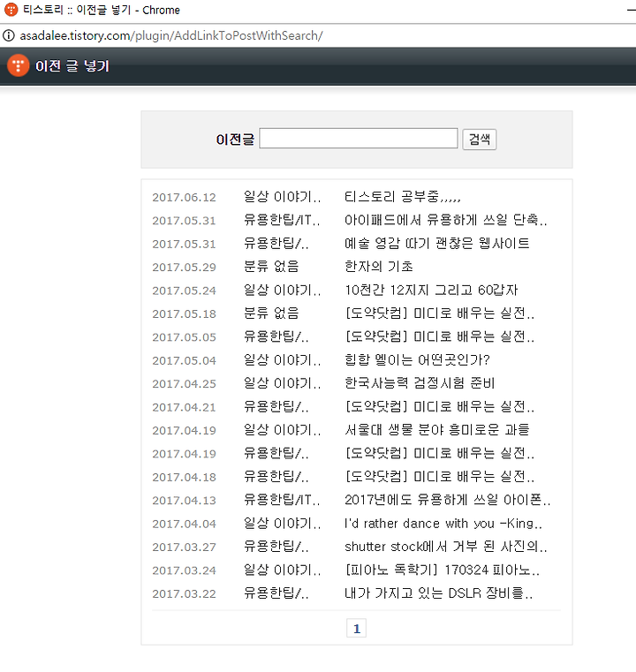The width and height of the screenshot is (636, 672).
Task: Open post '2017년에도 유용하게 쓰일 아이폰..'
Action: coord(448,500)
